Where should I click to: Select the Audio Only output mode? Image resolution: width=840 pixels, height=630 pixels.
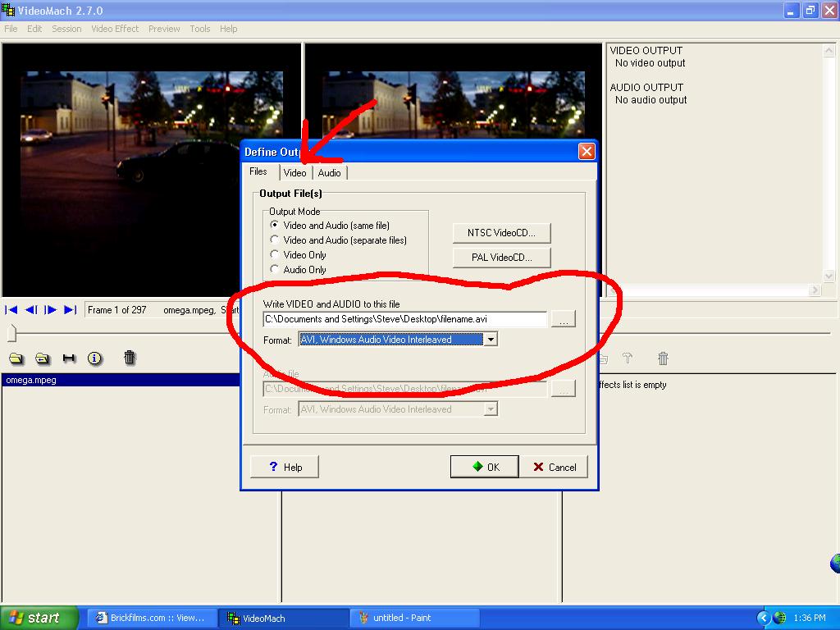(x=275, y=270)
